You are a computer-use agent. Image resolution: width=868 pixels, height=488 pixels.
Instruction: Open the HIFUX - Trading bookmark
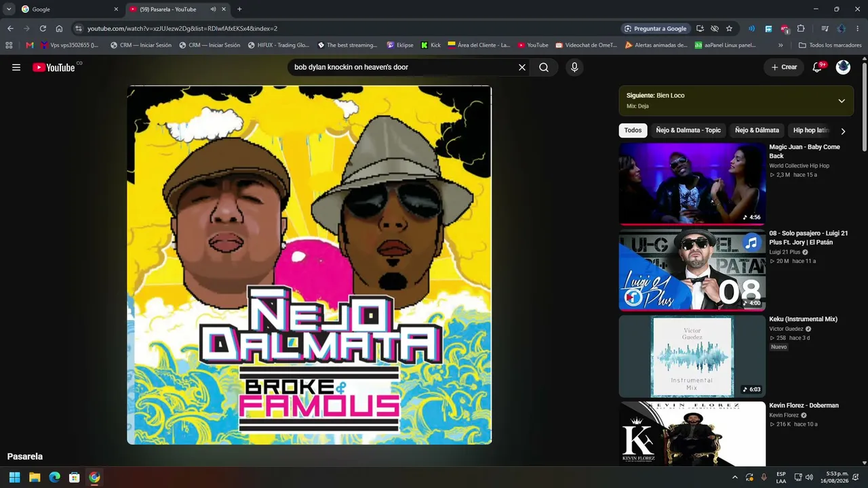click(x=279, y=45)
